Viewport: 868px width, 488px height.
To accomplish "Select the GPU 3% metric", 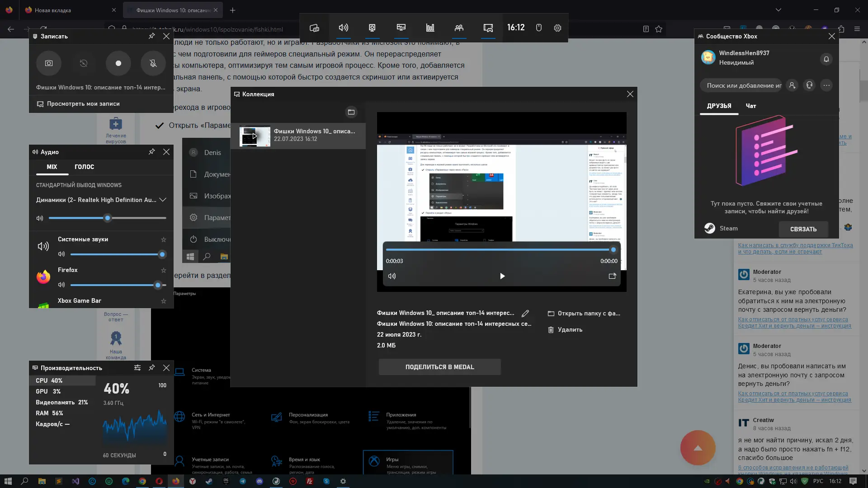I will pyautogui.click(x=62, y=391).
